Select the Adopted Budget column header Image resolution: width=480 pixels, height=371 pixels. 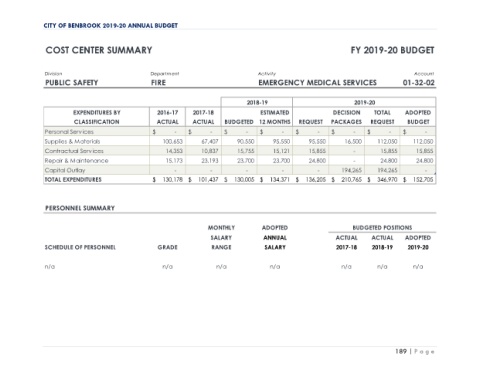(x=418, y=117)
